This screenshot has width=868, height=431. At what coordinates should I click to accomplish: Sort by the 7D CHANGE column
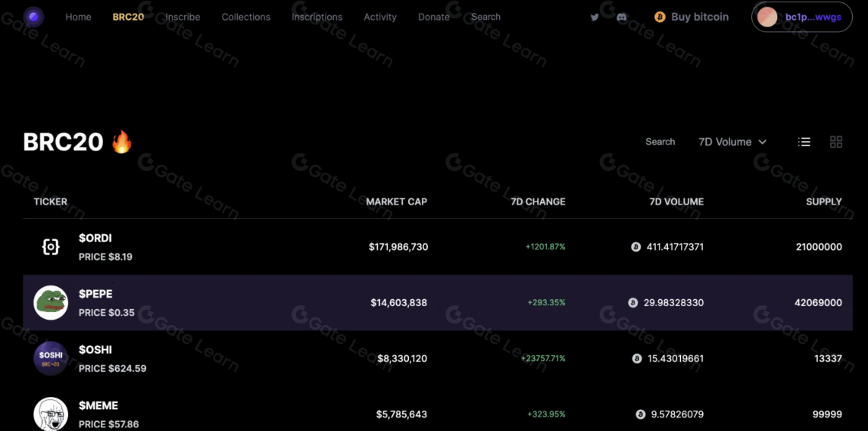coord(538,201)
